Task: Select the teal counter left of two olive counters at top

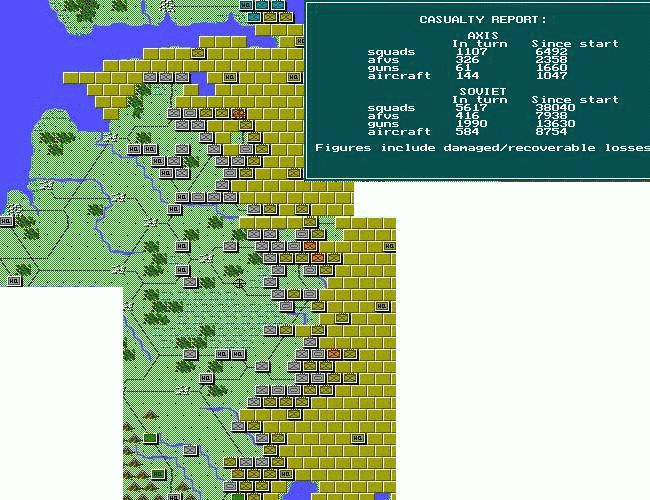Action: [x=254, y=17]
